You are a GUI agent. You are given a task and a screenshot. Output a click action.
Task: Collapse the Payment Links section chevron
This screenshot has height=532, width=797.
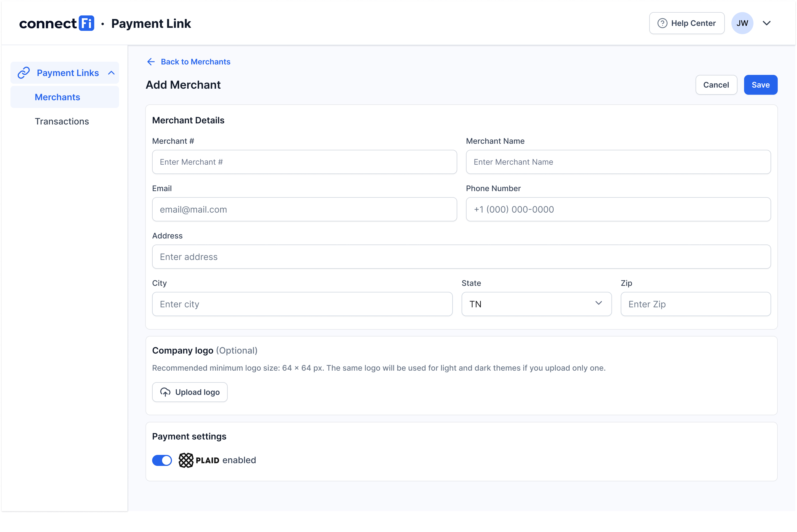pos(111,73)
